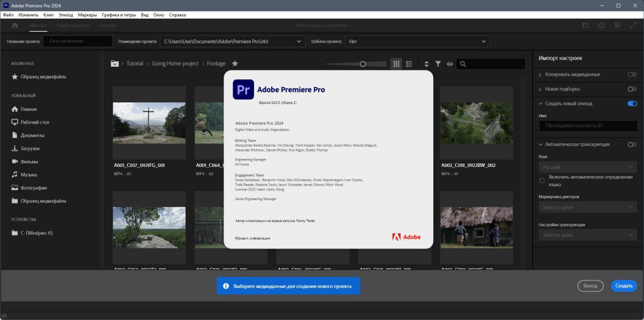644x320 pixels.
Task: Enable Новая подборка switch
Action: point(632,89)
